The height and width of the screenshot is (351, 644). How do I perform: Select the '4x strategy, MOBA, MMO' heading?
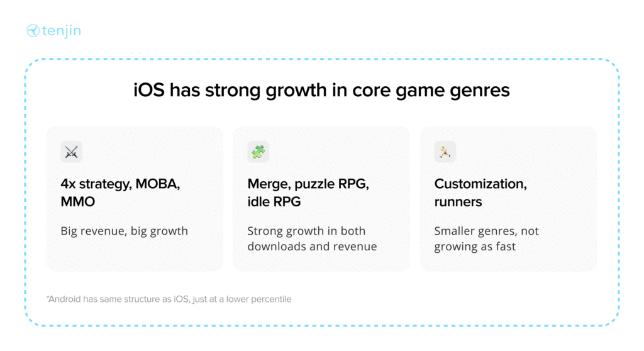pyautogui.click(x=120, y=192)
